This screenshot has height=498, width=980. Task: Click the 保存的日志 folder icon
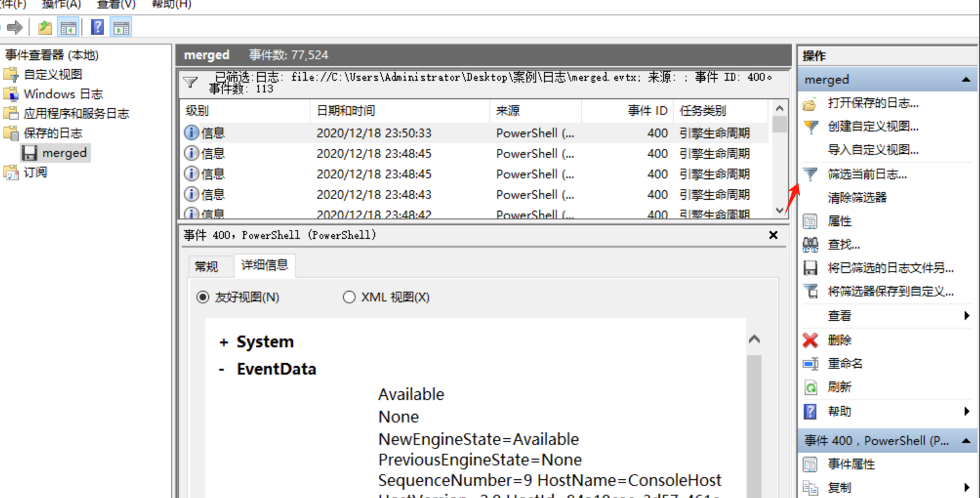pos(11,133)
